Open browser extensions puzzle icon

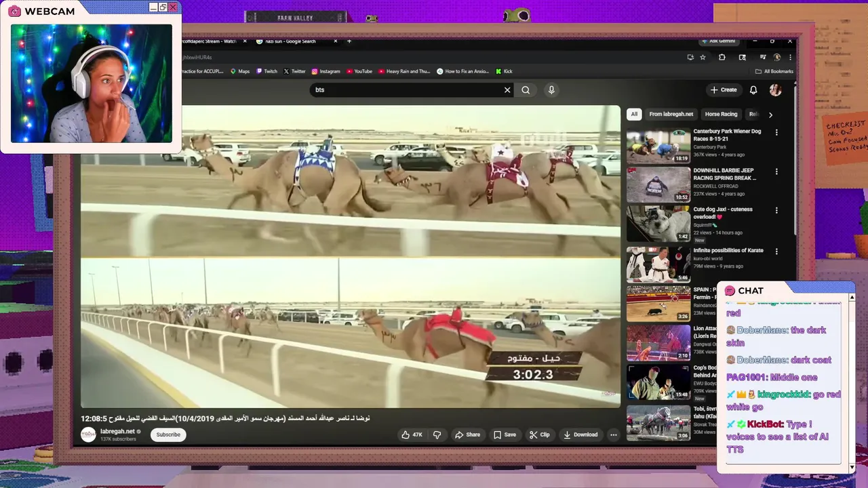coord(722,58)
